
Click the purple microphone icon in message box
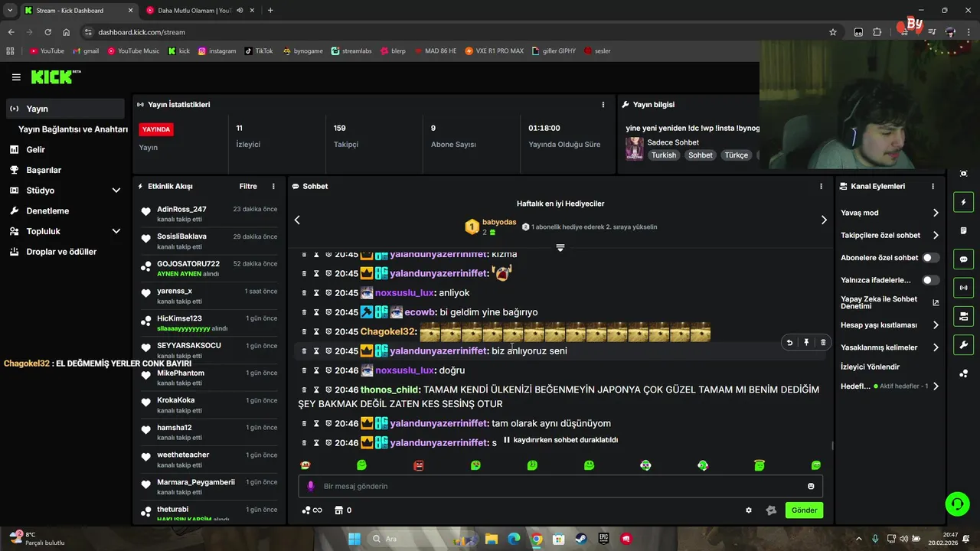coord(310,486)
